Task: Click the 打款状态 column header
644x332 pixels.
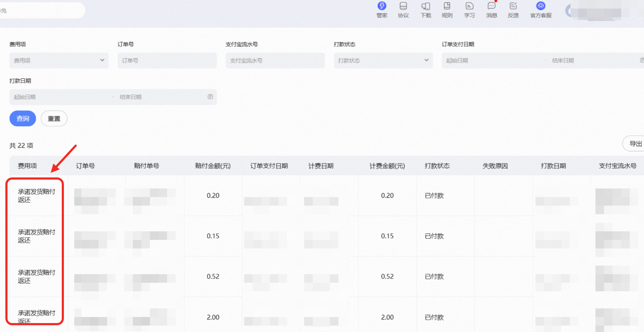Action: coord(437,166)
